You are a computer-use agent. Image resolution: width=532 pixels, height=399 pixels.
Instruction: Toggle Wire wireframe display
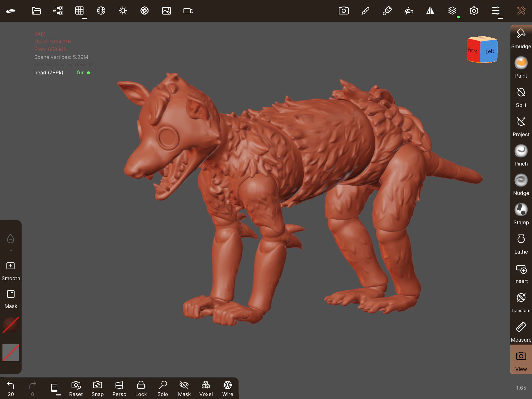coord(228,388)
